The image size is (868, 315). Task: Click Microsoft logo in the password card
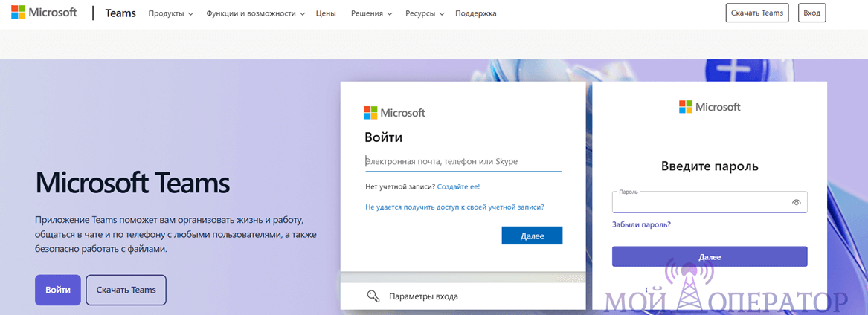710,107
